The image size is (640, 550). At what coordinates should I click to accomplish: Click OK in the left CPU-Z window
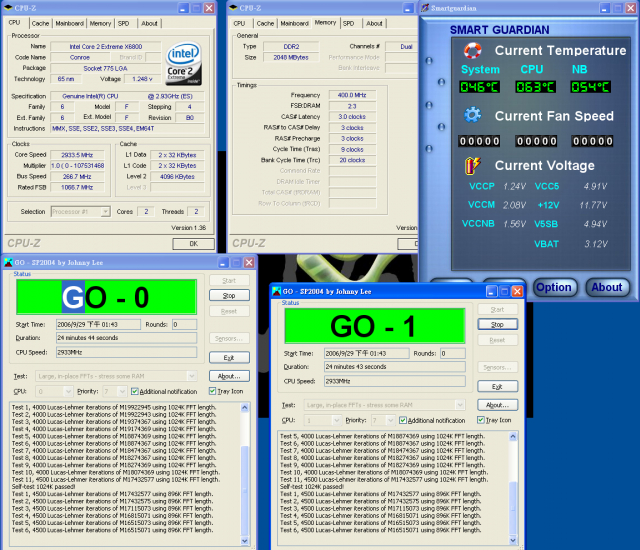tap(193, 244)
